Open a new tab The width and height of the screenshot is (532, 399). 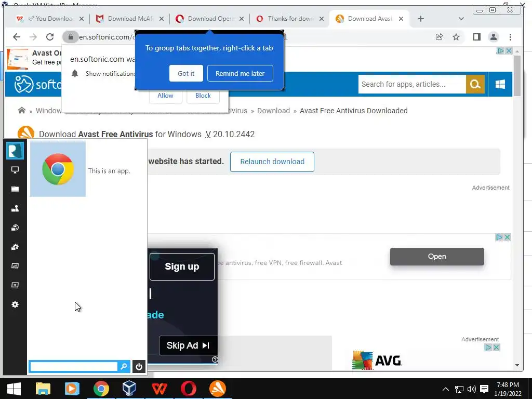[421, 19]
